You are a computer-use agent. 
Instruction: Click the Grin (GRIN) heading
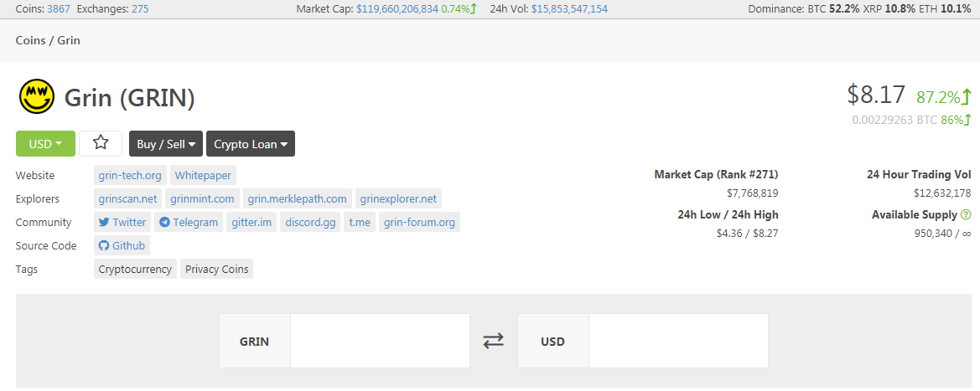130,97
